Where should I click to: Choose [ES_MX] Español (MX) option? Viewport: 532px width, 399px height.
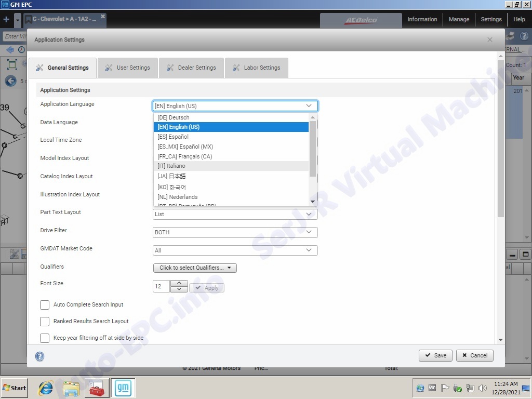coord(231,147)
